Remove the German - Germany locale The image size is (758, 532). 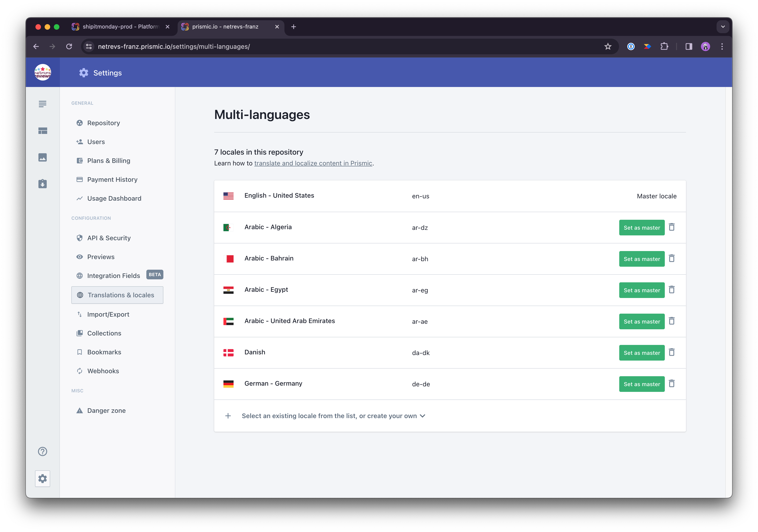click(x=671, y=384)
